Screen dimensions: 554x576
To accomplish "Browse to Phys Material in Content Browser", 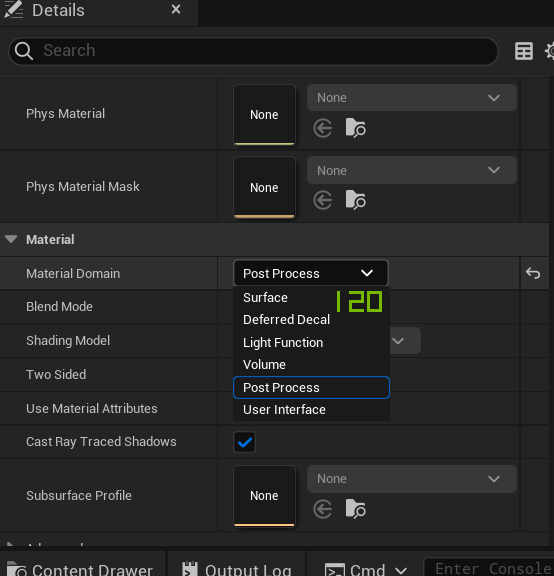I will coord(356,128).
